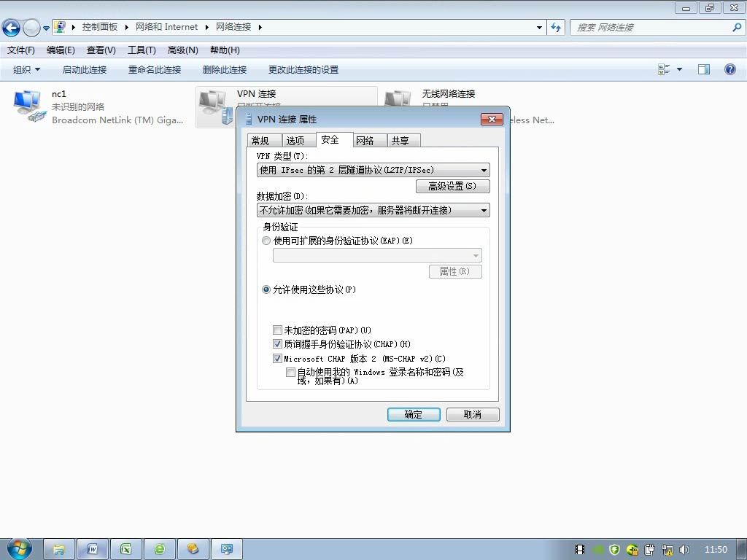This screenshot has width=747, height=560.
Task: Click the refresh button beside address bar
Action: point(555,28)
